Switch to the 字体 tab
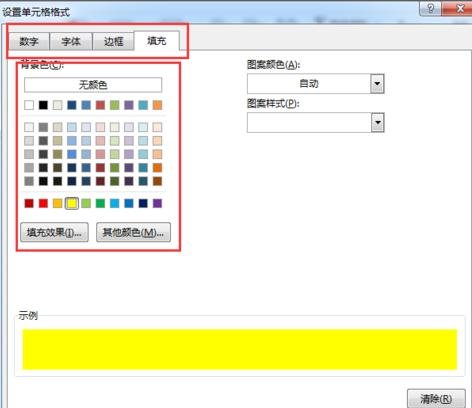472x408 pixels. point(71,41)
